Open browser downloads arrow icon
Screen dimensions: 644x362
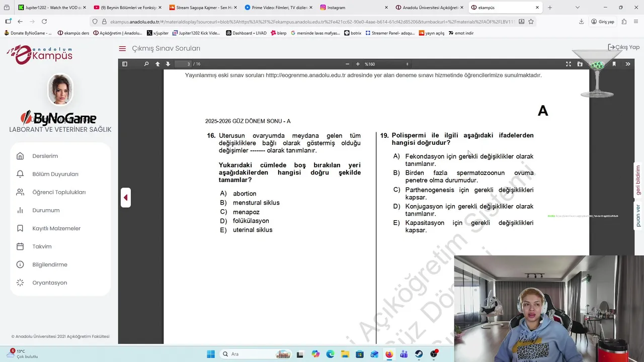coord(582,22)
